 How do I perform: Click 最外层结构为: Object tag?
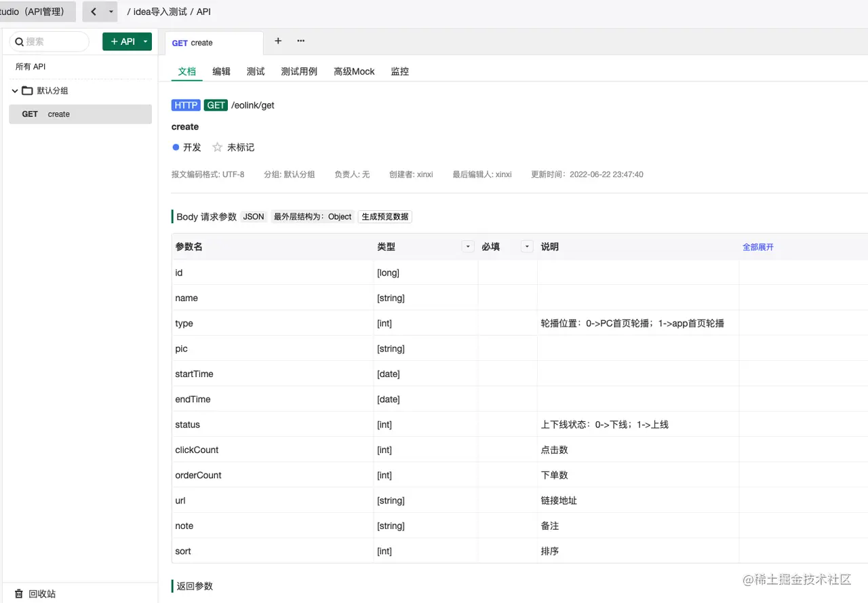pos(313,217)
